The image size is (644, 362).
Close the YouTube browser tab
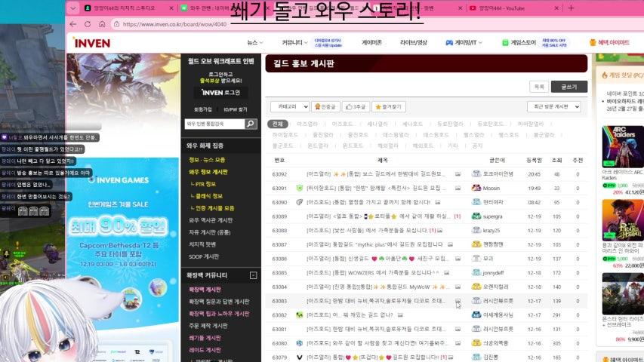[556, 8]
